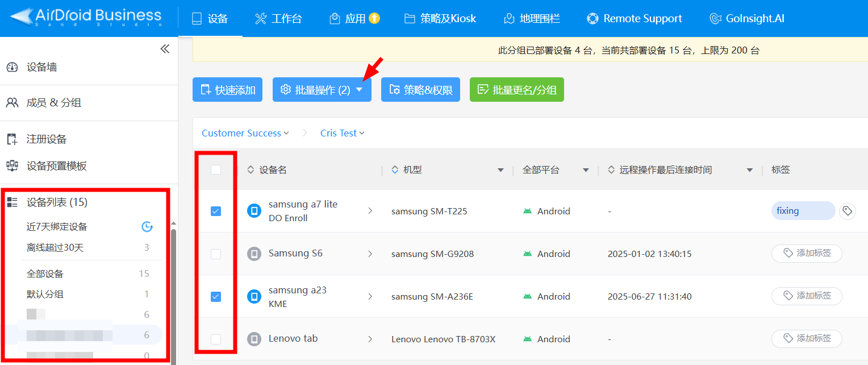Viewport: 868px width, 365px height.
Task: Click samsung SM-T225 model text
Action: pos(429,211)
